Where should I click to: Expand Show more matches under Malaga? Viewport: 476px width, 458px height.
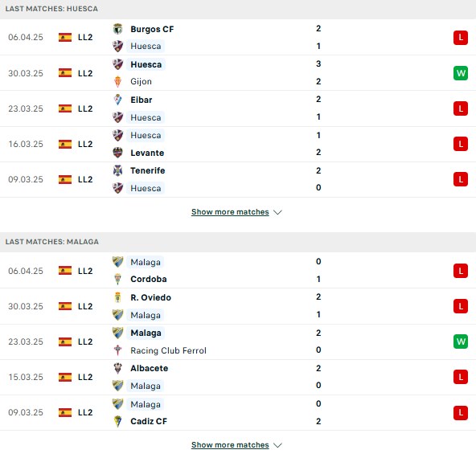(x=230, y=445)
